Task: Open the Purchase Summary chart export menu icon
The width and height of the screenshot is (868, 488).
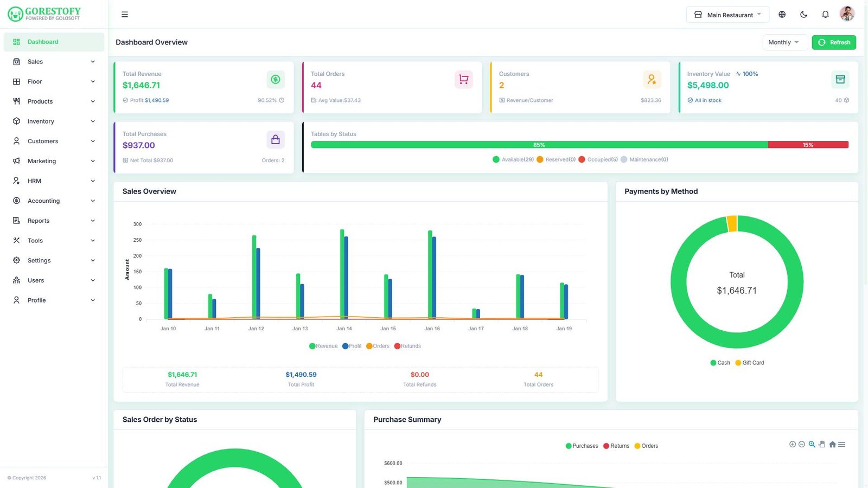Action: point(842,444)
